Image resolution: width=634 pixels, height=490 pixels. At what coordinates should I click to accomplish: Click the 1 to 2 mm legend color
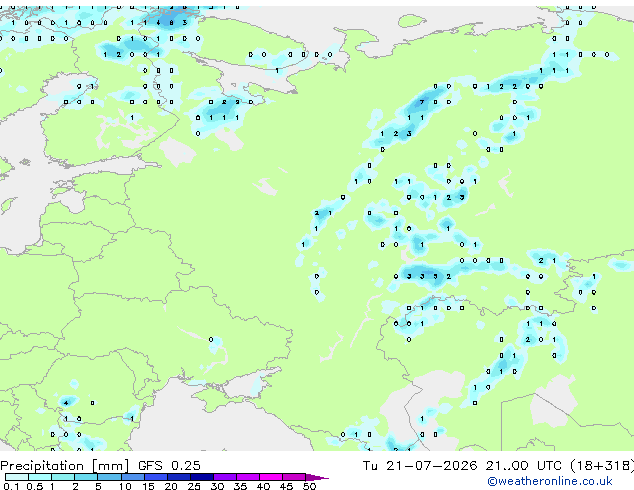(63, 477)
